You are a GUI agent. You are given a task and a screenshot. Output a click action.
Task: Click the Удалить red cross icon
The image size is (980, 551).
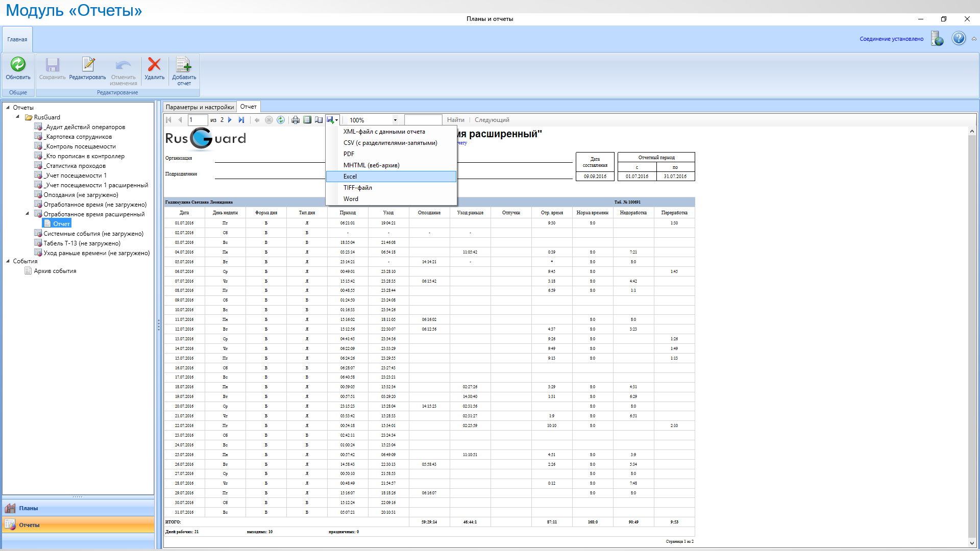154,65
